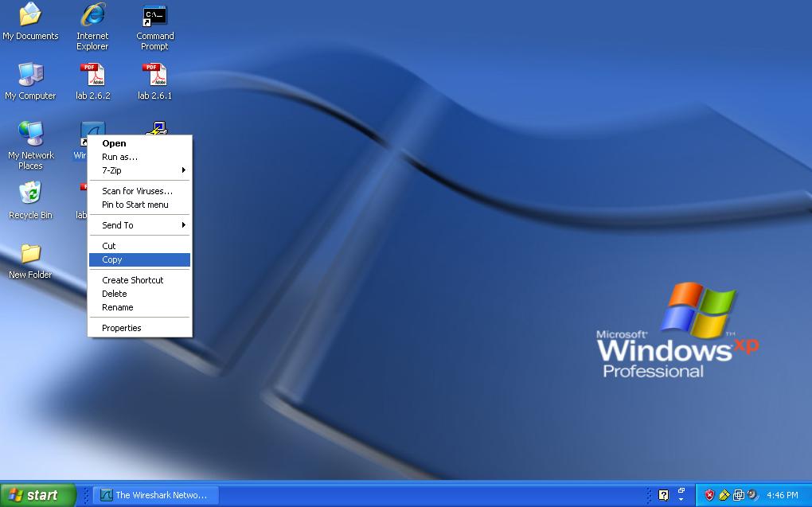The height and width of the screenshot is (507, 812).
Task: Switch to The Wireshark Network taskbar window
Action: pyautogui.click(x=158, y=495)
